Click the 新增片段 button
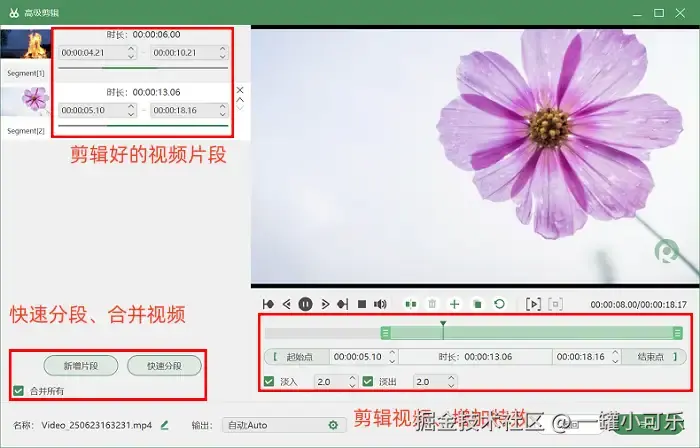The width and height of the screenshot is (700, 448). point(81,366)
